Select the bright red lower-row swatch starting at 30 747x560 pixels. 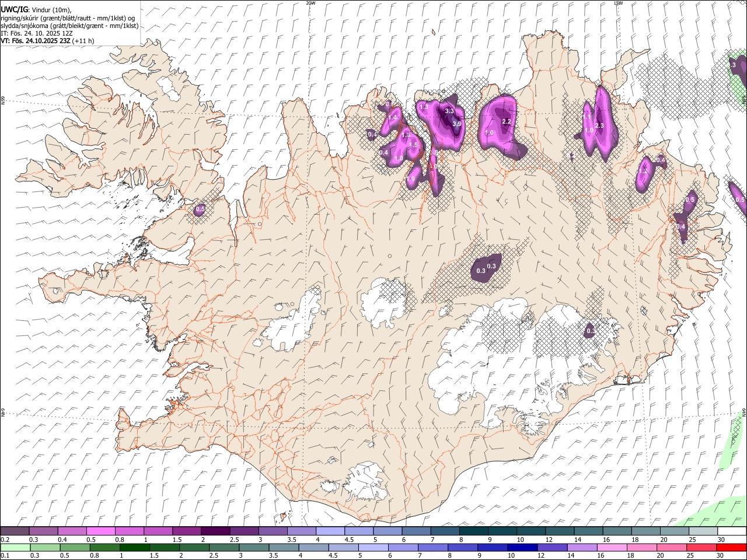click(731, 547)
